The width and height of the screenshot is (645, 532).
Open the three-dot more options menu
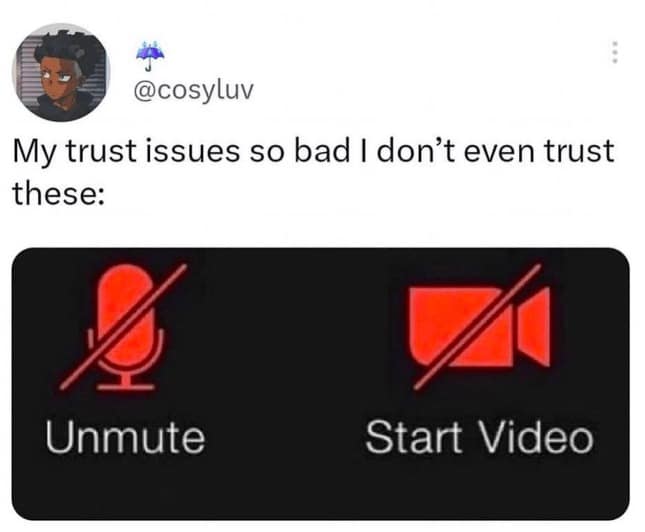click(x=615, y=52)
